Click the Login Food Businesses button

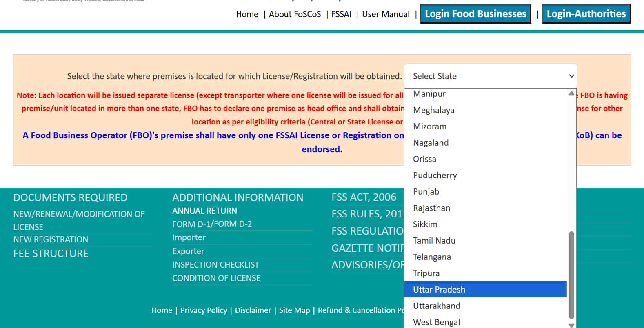pyautogui.click(x=475, y=14)
